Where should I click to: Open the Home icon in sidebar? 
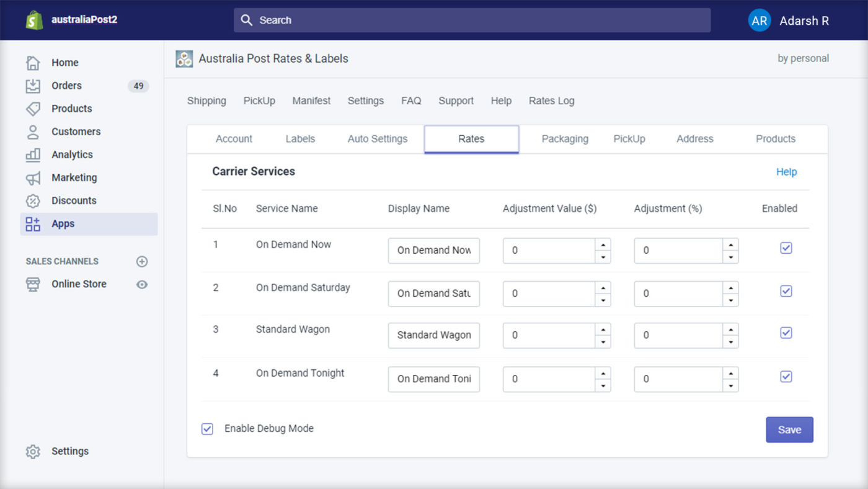(33, 63)
